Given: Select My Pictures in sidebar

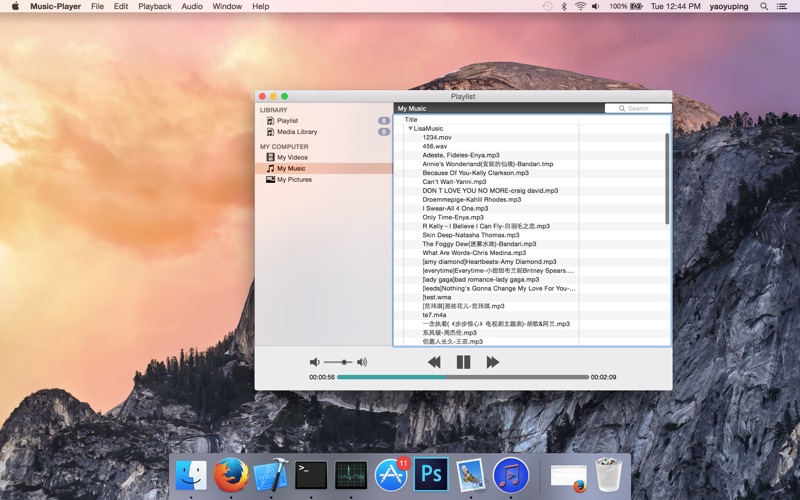Looking at the screenshot, I should click(294, 180).
